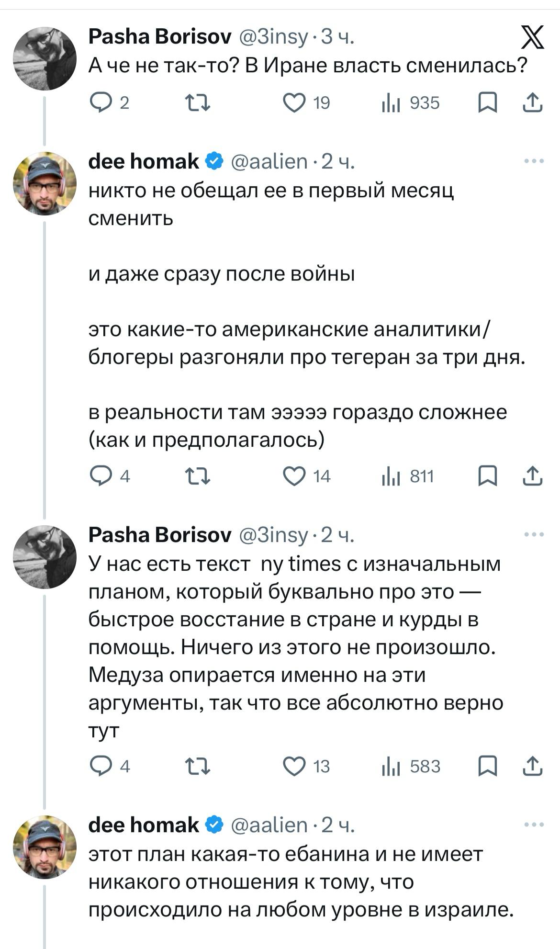Like dee homak's tweet showing 14 likes
The width and height of the screenshot is (560, 949).
point(294,476)
